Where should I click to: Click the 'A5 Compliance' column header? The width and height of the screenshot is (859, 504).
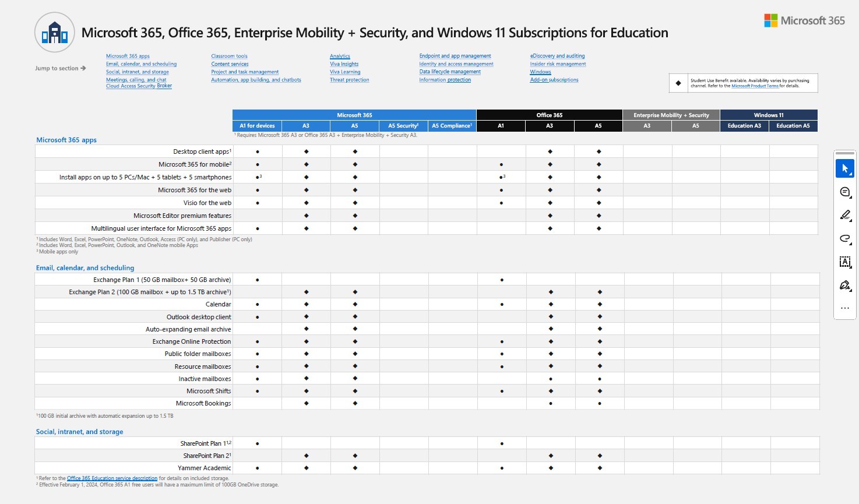point(452,126)
